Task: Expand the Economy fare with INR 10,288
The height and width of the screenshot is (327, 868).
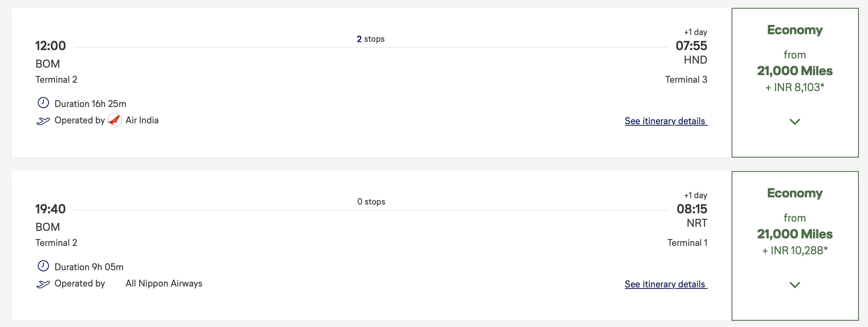Action: pos(795,285)
